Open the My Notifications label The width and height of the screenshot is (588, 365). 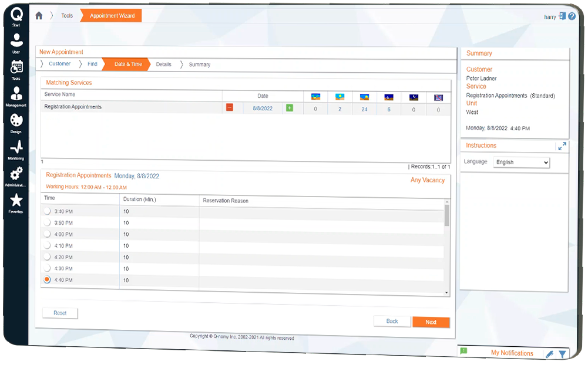click(x=512, y=353)
